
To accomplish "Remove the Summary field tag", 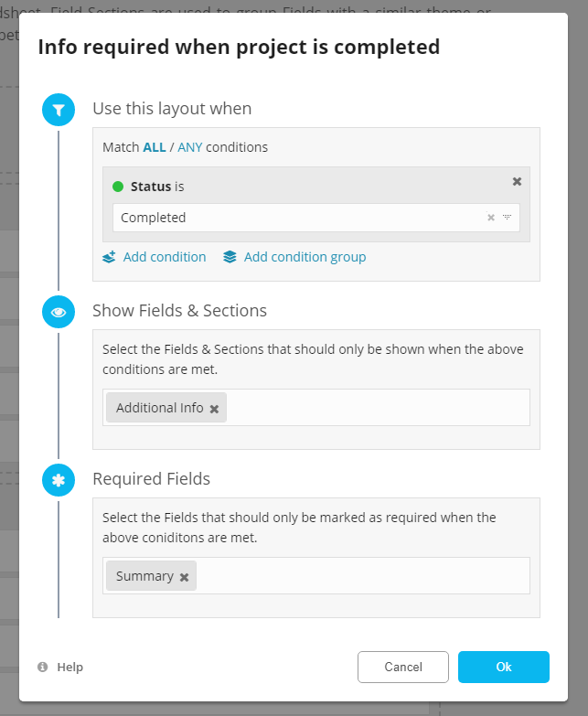I will (184, 577).
